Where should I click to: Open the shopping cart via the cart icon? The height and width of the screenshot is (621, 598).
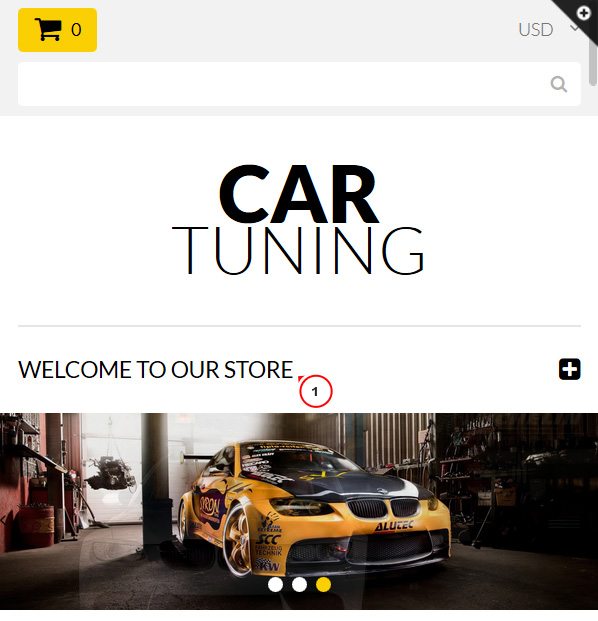click(x=48, y=30)
